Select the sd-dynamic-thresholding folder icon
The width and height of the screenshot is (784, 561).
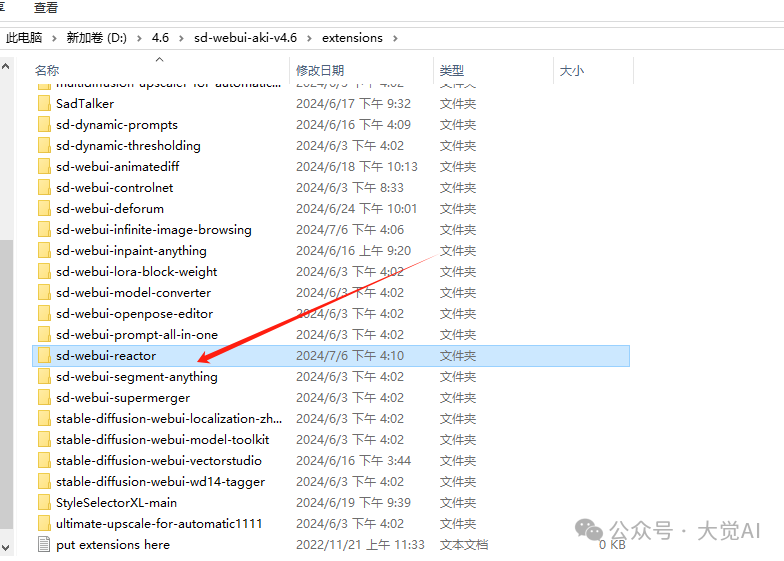[x=44, y=146]
